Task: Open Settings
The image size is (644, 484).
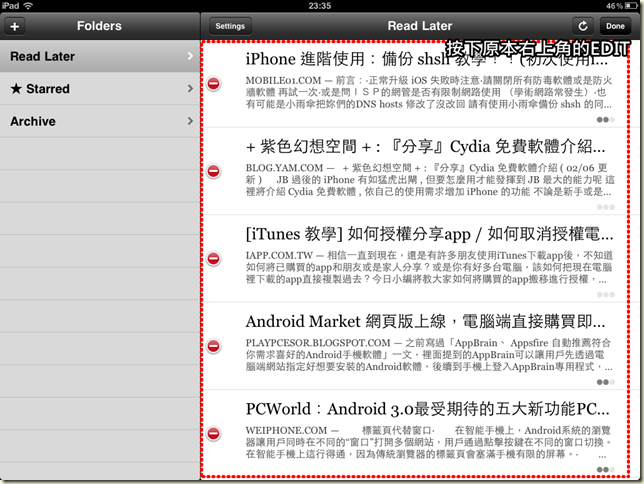Action: (230, 26)
